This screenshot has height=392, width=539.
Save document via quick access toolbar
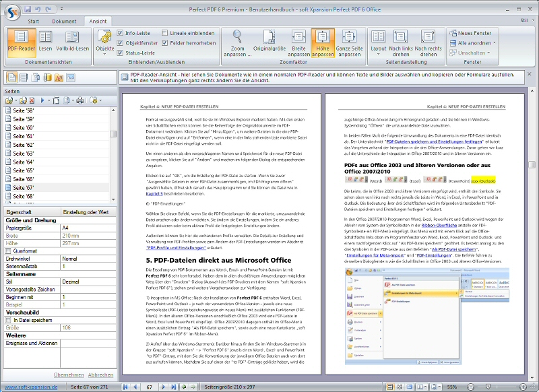[x=28, y=9]
